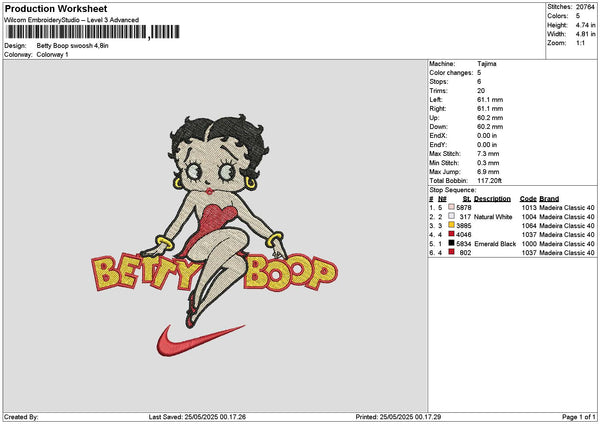The height and width of the screenshot is (424, 600).
Task: Click stitch count 802 in stop row 6
Action: tap(465, 253)
